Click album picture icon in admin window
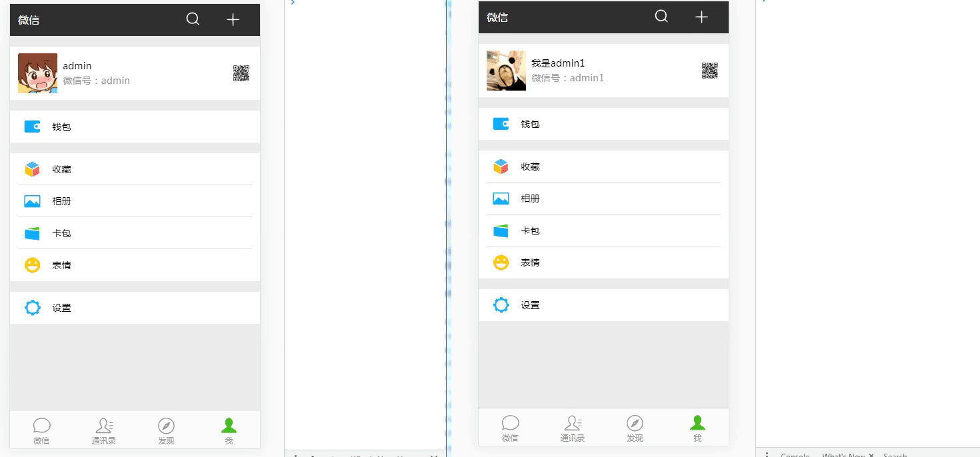 pos(33,201)
